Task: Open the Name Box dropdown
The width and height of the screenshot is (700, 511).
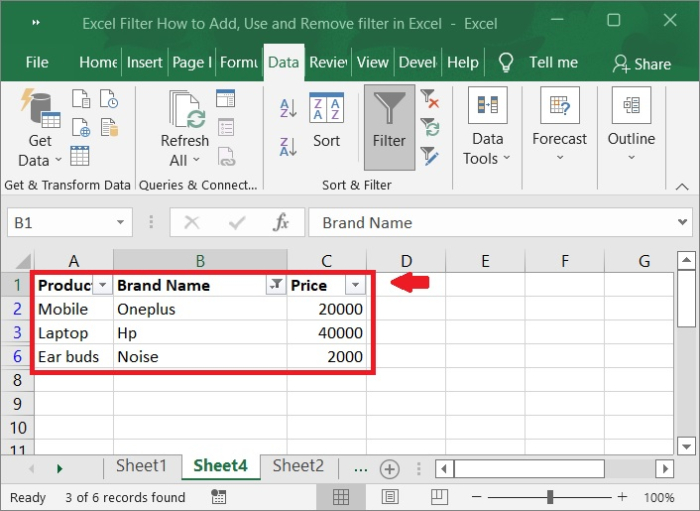Action: click(x=120, y=222)
